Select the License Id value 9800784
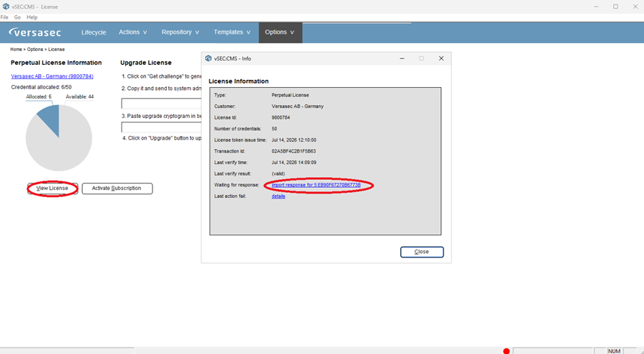 [281, 117]
